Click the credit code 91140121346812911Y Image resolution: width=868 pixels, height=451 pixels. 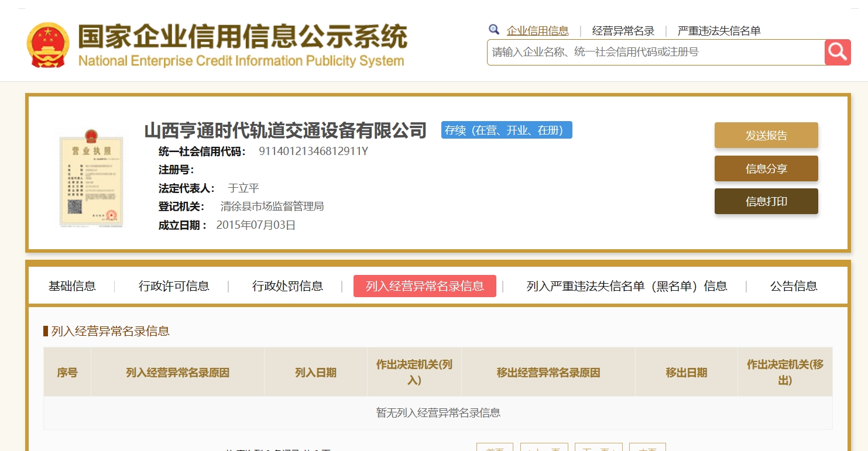point(313,152)
